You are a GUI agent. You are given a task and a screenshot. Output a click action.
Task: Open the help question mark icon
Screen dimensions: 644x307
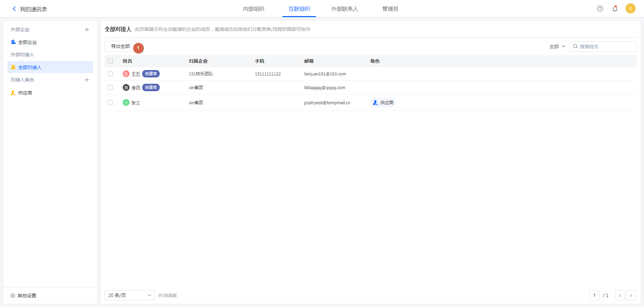click(x=600, y=9)
